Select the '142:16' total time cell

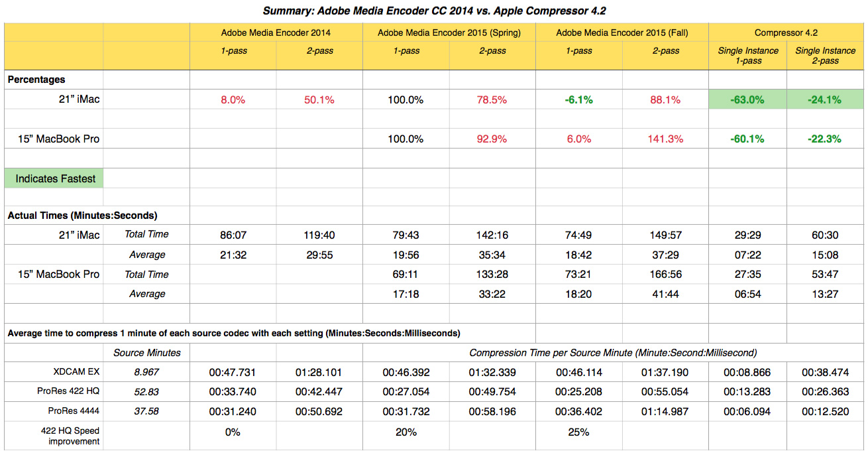click(x=491, y=235)
